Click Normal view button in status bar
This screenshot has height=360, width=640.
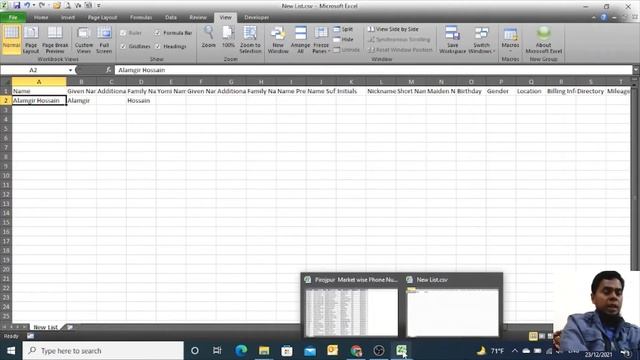coord(533,336)
